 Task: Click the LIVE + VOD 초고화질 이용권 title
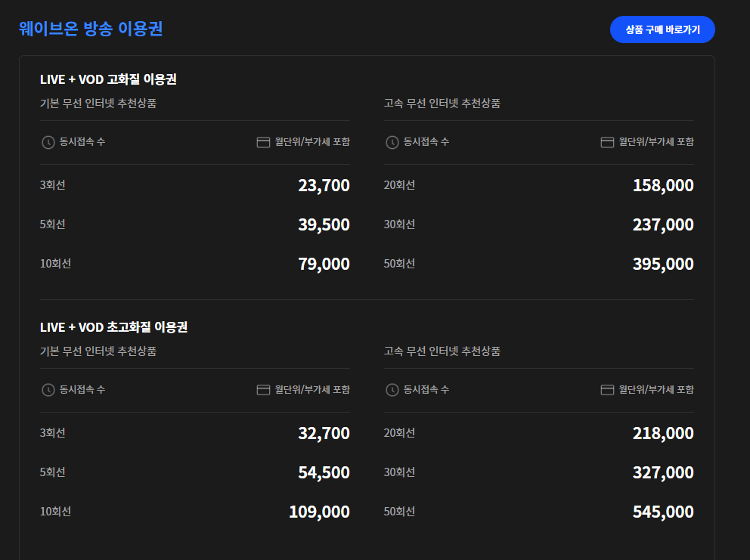tap(113, 327)
